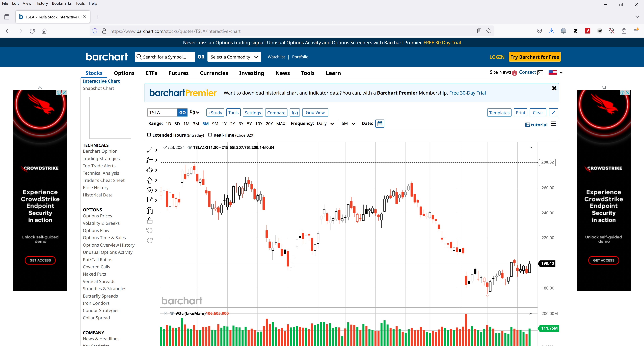644x346 pixels.
Task: Click the Search for a Symbol field
Action: click(x=165, y=57)
